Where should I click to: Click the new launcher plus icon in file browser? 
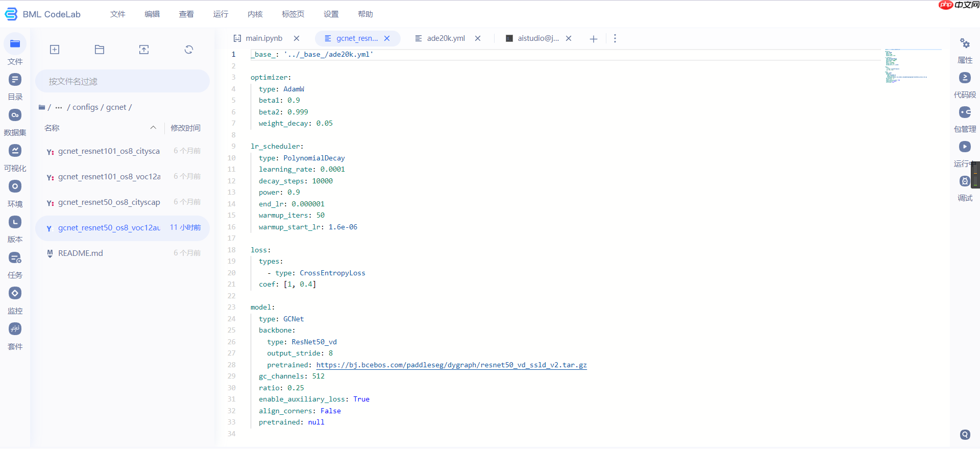pos(55,50)
